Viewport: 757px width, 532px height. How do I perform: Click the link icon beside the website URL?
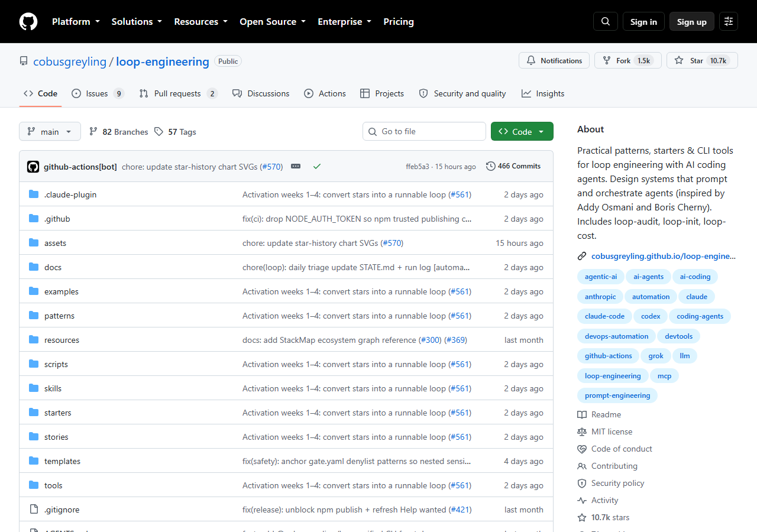point(582,257)
